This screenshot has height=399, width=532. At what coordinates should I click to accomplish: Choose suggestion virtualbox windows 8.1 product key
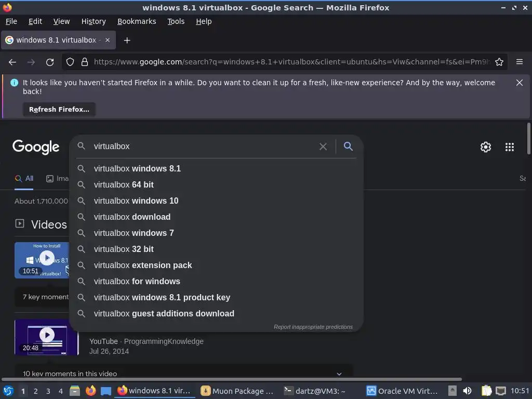pyautogui.click(x=216, y=298)
